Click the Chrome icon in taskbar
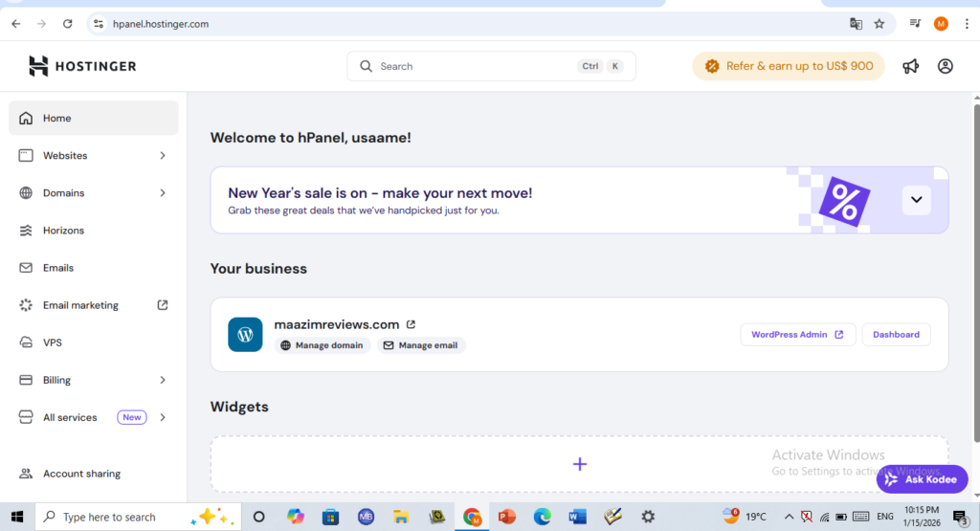The image size is (980, 531). pyautogui.click(x=472, y=517)
